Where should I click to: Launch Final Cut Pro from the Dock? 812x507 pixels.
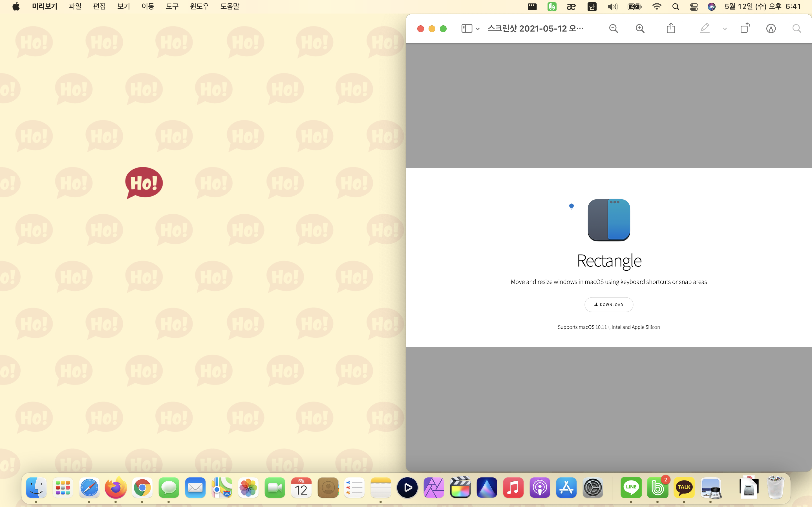[460, 487]
